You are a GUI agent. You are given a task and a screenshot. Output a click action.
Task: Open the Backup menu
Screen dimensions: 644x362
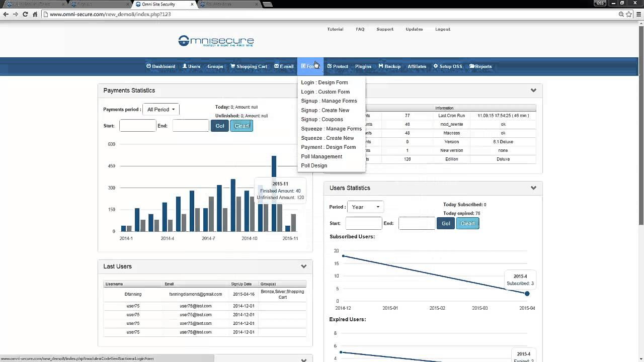tap(389, 66)
